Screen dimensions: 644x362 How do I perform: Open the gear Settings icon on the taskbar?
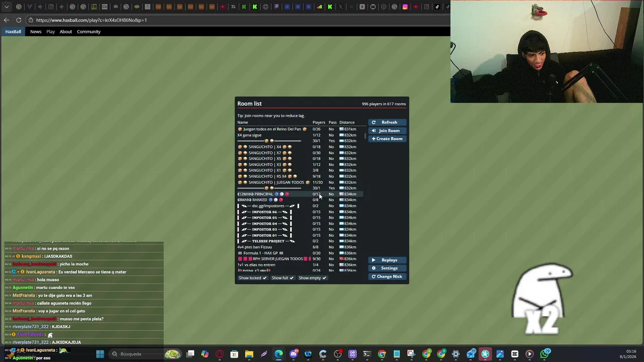pyautogui.click(x=456, y=354)
